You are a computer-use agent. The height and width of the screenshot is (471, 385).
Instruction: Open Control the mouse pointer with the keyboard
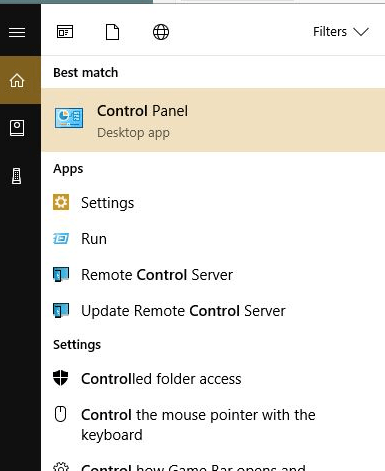[x=213, y=425]
